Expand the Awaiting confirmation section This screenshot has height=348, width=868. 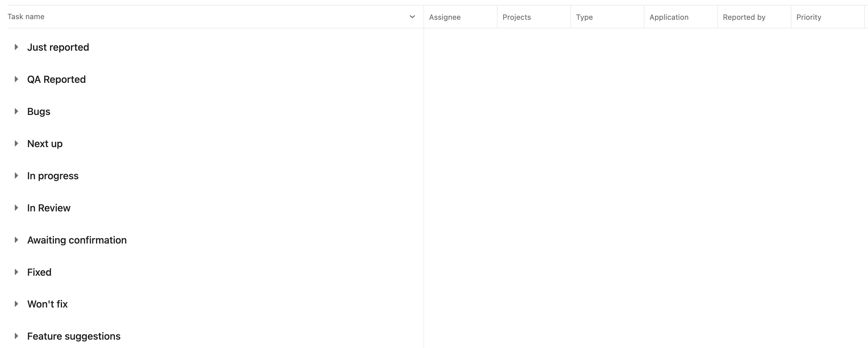pyautogui.click(x=16, y=240)
